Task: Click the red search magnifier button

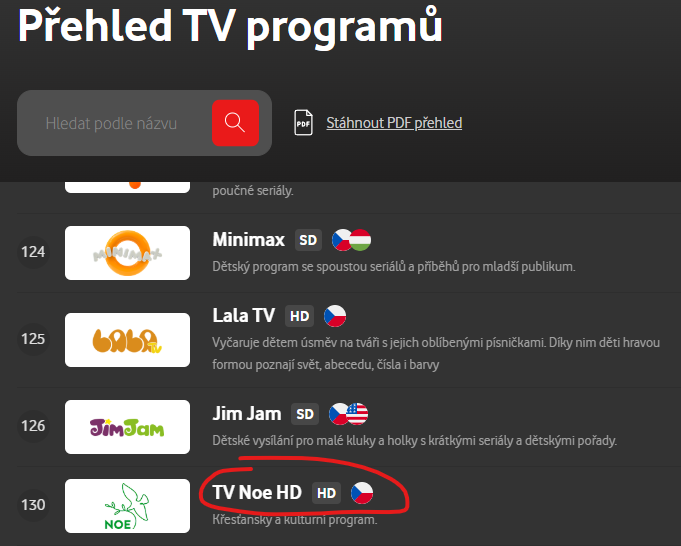Action: click(x=235, y=123)
